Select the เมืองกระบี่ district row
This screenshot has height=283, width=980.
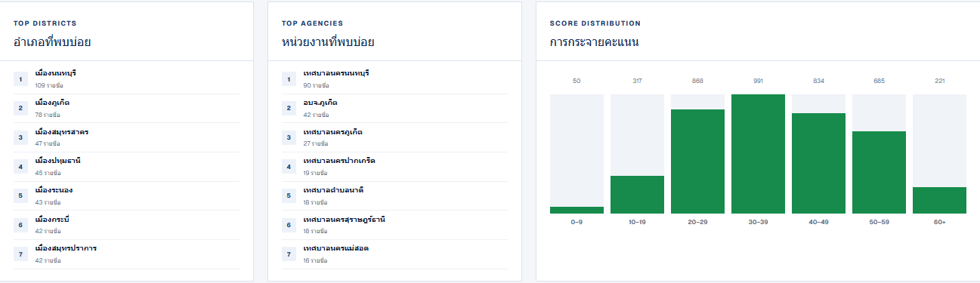[126, 225]
